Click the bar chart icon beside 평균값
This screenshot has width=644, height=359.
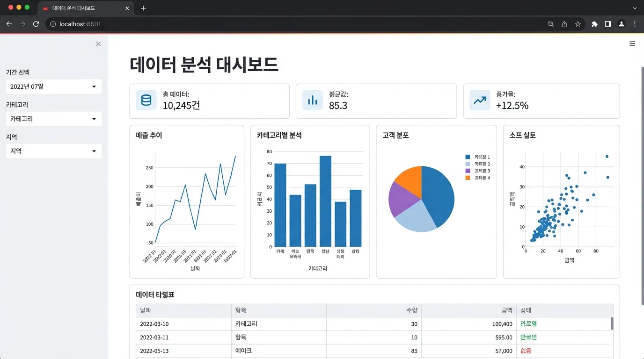click(312, 100)
